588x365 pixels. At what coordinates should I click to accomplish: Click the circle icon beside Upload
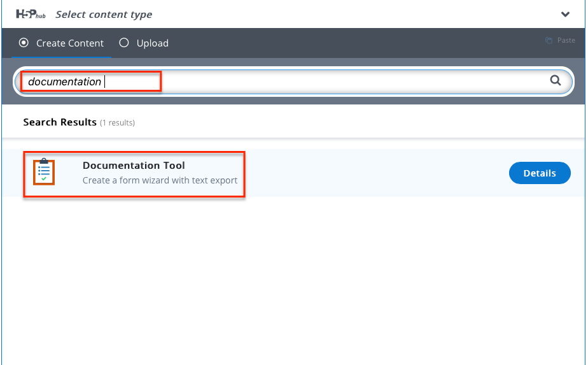(x=123, y=43)
